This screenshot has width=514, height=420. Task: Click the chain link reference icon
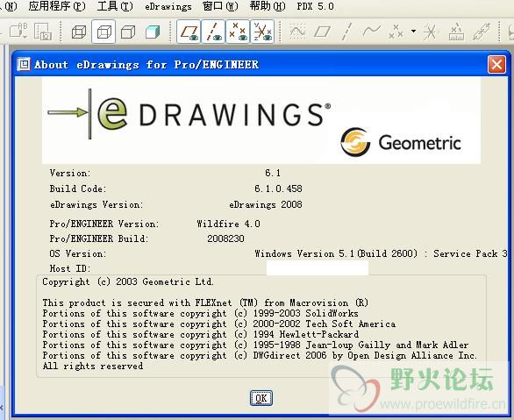tap(482, 32)
